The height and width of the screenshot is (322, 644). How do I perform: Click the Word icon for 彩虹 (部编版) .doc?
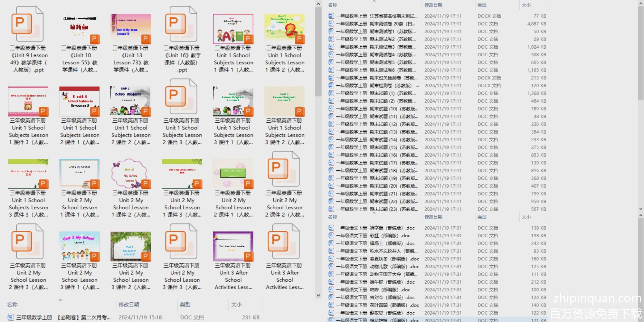pos(331,235)
